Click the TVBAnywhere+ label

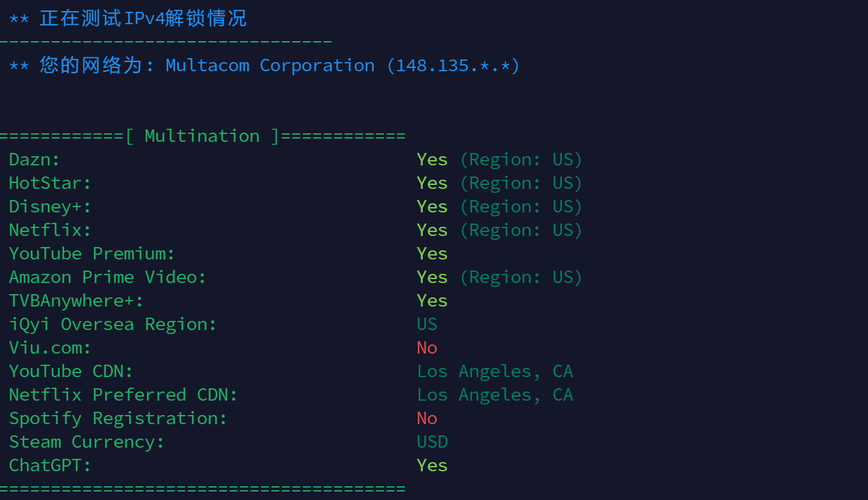[76, 301]
